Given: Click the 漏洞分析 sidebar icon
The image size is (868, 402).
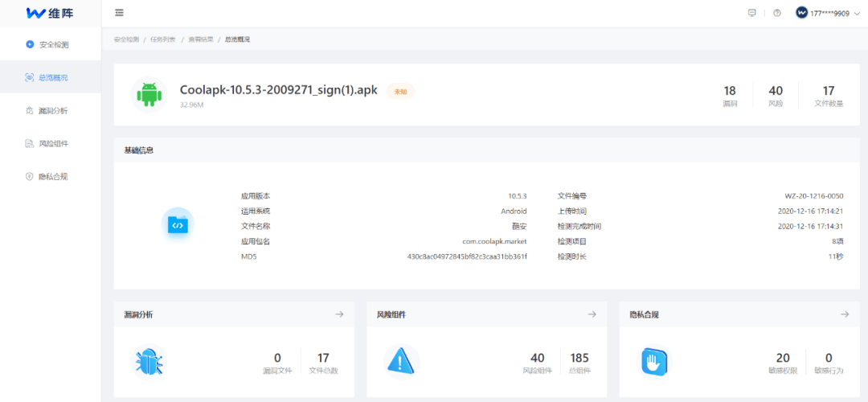Looking at the screenshot, I should pyautogui.click(x=30, y=111).
